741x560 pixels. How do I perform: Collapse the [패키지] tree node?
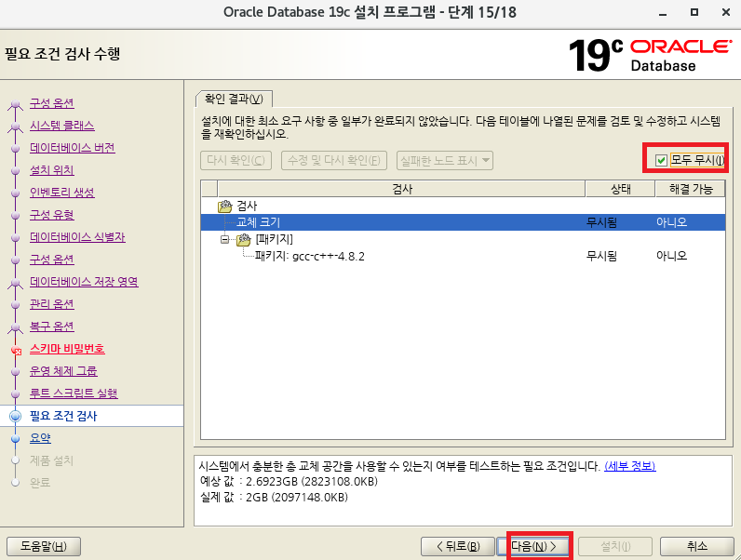(224, 239)
